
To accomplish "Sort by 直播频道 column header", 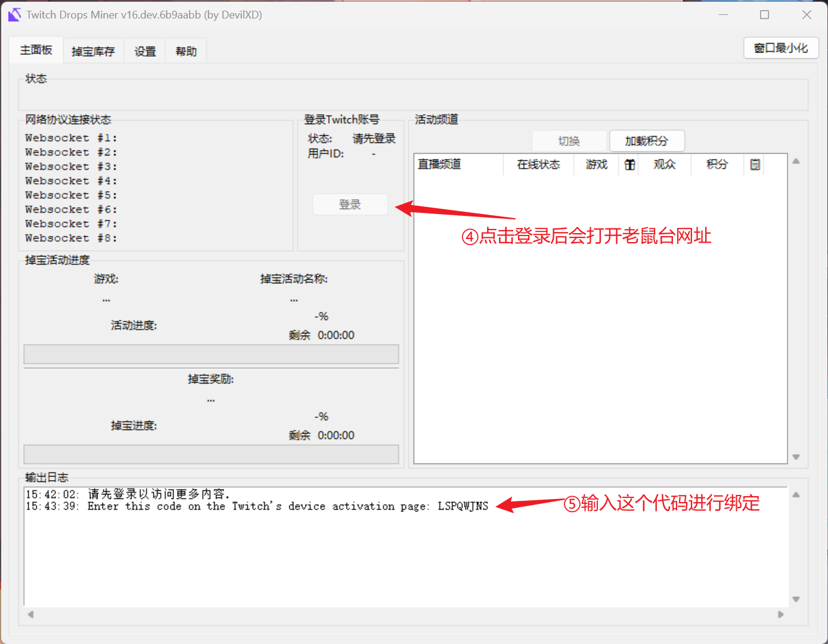I will tap(458, 165).
